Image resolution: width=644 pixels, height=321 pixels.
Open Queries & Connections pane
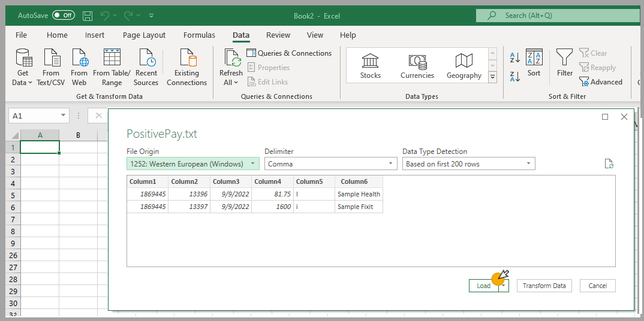[x=289, y=53]
